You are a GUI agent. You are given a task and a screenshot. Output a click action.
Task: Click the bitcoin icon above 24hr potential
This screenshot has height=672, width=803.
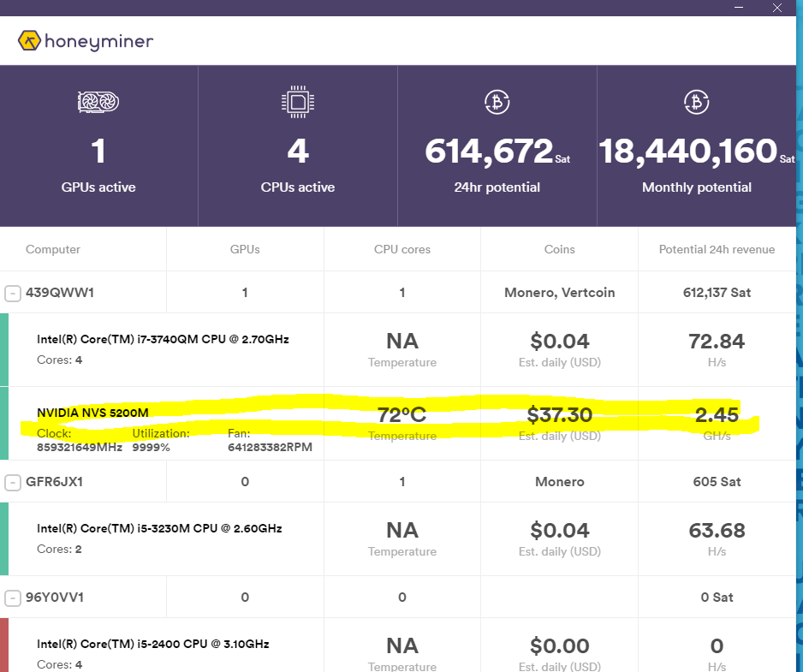tap(497, 102)
